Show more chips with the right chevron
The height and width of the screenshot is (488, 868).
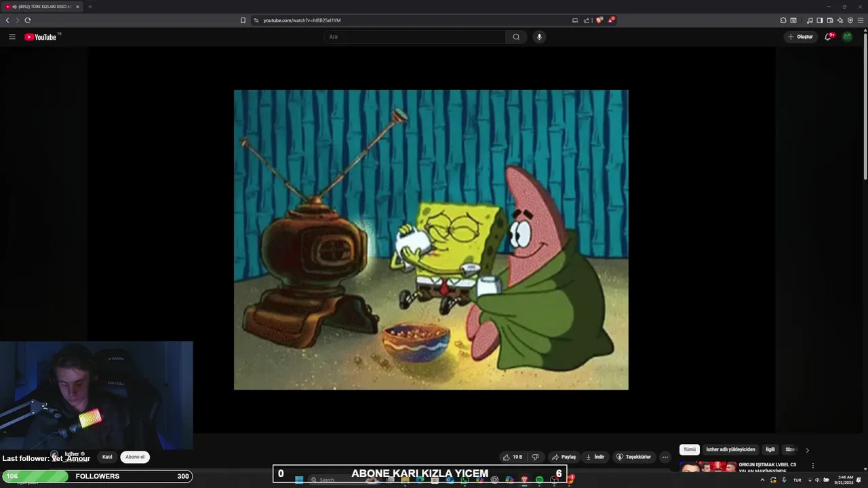point(807,450)
